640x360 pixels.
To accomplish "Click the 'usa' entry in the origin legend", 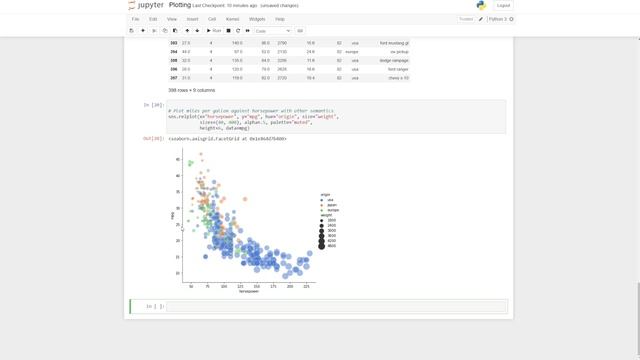I will coord(330,200).
